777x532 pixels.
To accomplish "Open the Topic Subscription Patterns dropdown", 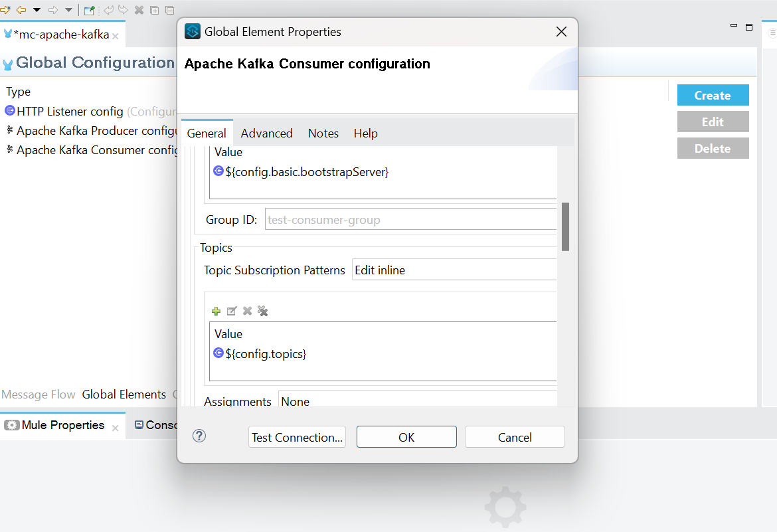I will coord(454,270).
